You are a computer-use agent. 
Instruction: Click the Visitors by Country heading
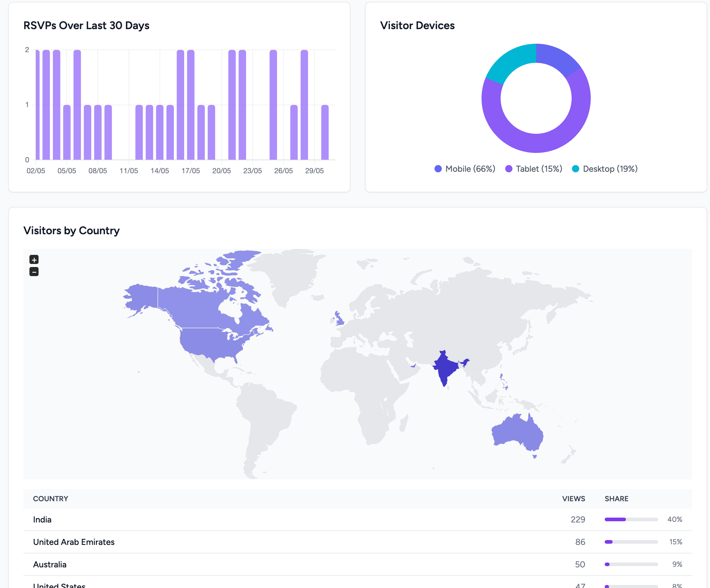click(x=71, y=231)
